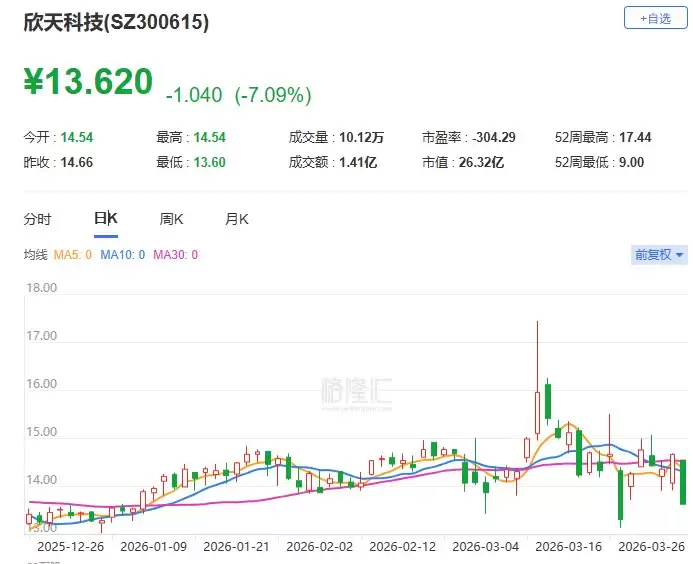Toggle the MA10 moving average label
The image size is (693, 564).
point(123,255)
